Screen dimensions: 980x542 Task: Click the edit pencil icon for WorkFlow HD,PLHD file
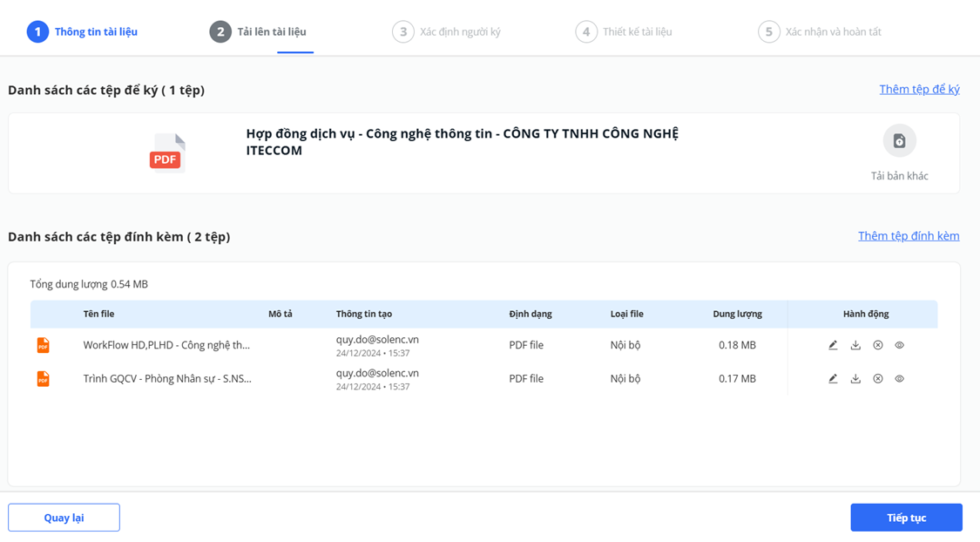[x=833, y=345]
